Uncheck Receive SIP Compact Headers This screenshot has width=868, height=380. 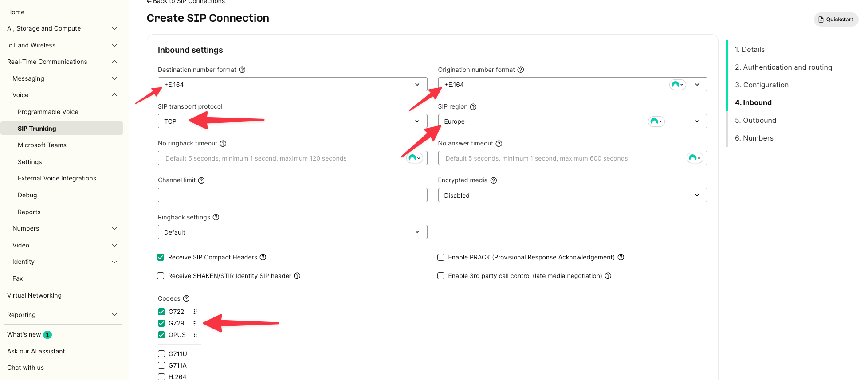click(x=161, y=257)
